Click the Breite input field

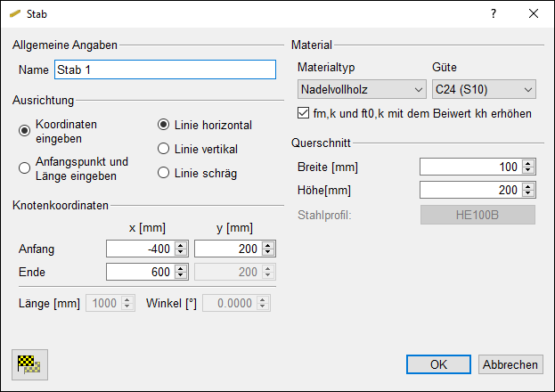pos(469,167)
